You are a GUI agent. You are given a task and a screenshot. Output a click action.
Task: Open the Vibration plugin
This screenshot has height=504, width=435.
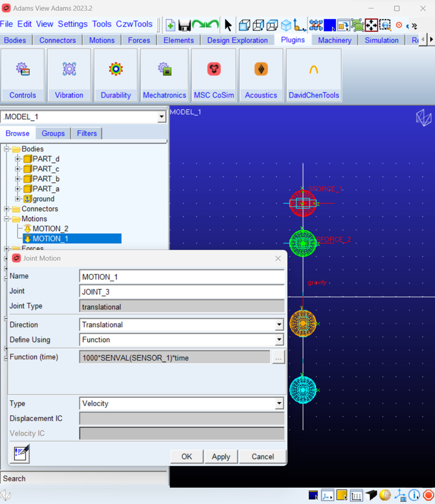(x=69, y=75)
